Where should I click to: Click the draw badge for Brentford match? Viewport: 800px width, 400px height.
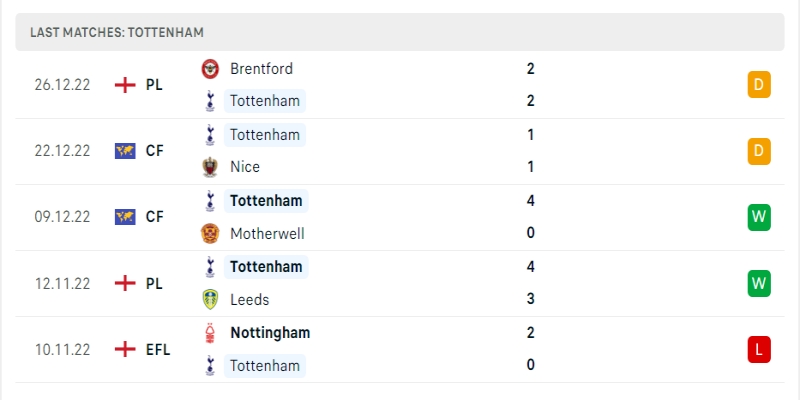pyautogui.click(x=758, y=85)
